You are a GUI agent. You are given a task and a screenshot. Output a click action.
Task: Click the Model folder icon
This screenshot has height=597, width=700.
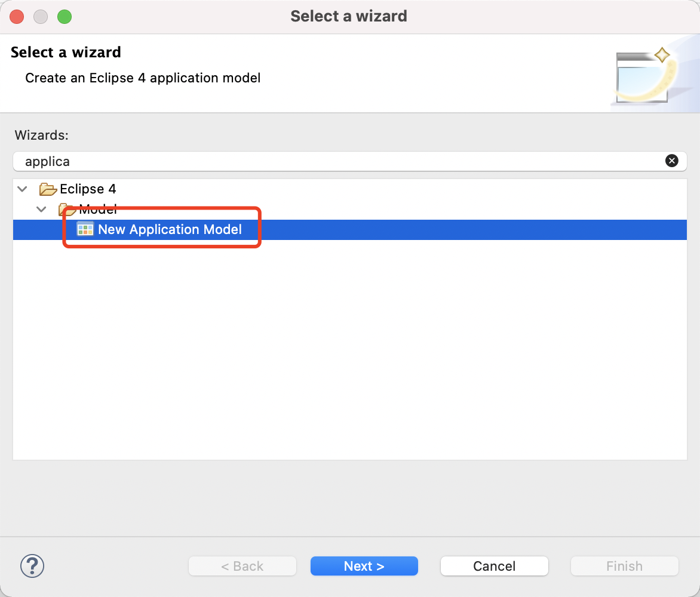[x=67, y=209]
